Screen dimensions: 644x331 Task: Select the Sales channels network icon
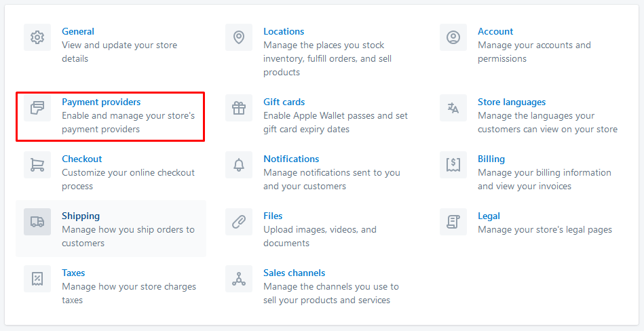tap(239, 279)
